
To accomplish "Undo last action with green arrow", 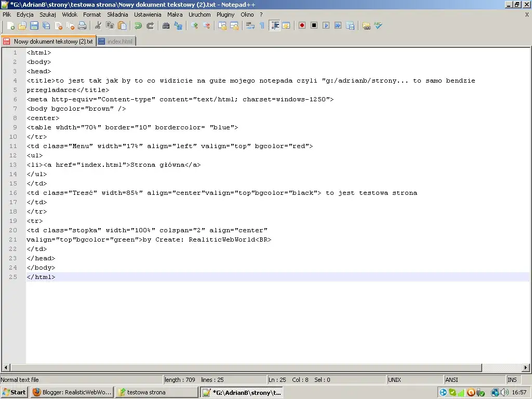I will 138,26.
